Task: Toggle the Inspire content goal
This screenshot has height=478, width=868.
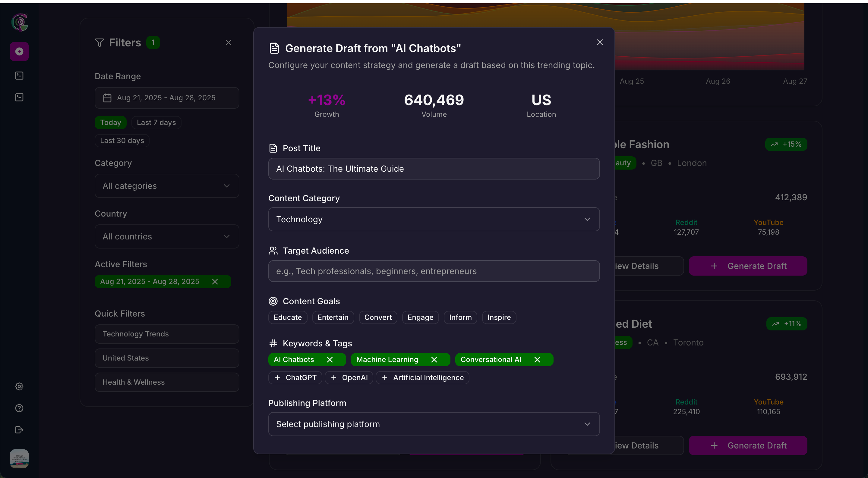Action: (499, 317)
